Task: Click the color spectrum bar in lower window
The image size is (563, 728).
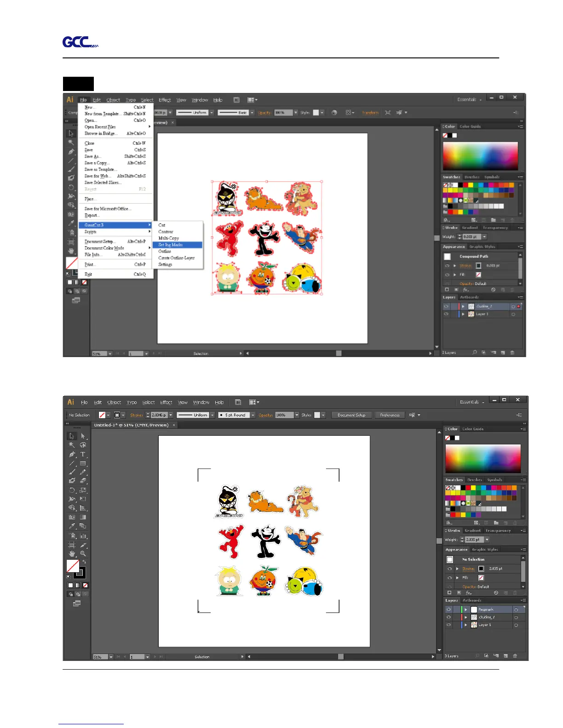Action: point(483,458)
